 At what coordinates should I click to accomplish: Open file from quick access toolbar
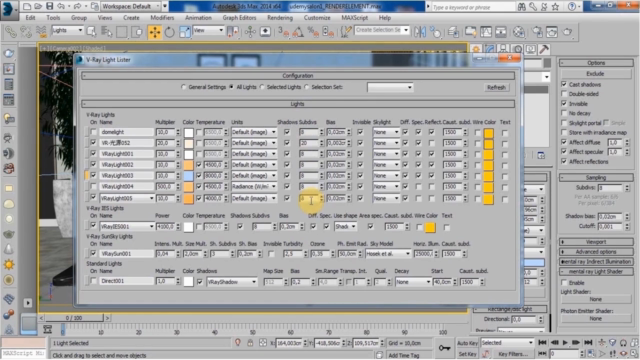pos(38,6)
